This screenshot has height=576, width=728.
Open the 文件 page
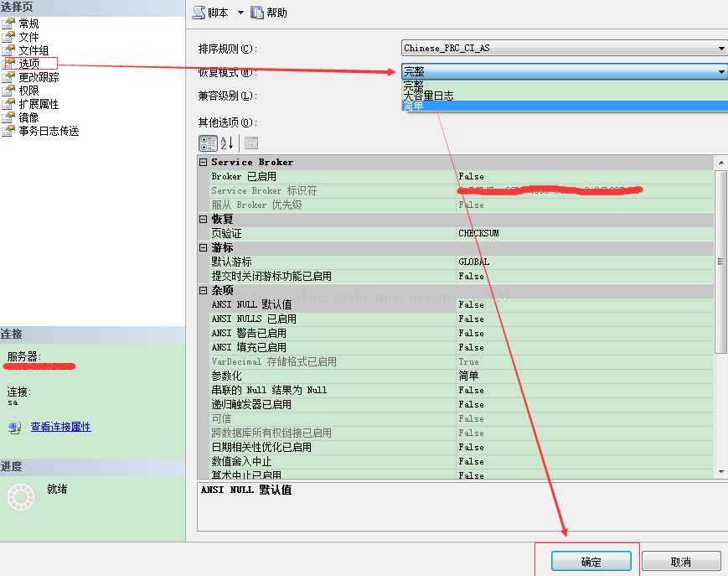[x=28, y=37]
